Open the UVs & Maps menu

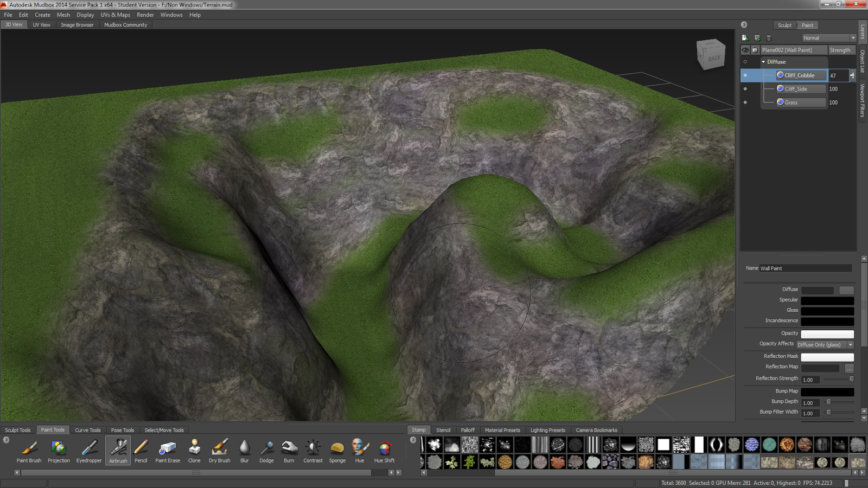pyautogui.click(x=115, y=15)
